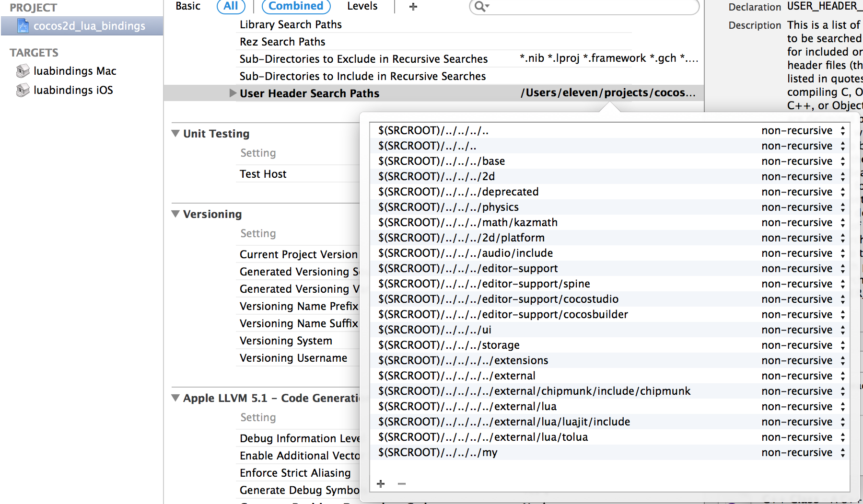Select the Combined view option

[x=296, y=6]
